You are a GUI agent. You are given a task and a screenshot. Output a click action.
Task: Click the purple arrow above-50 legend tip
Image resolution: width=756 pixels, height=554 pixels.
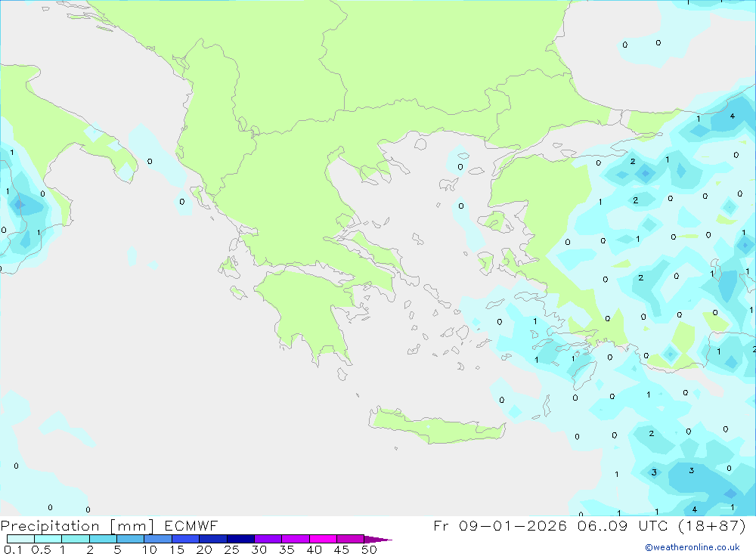378,539
